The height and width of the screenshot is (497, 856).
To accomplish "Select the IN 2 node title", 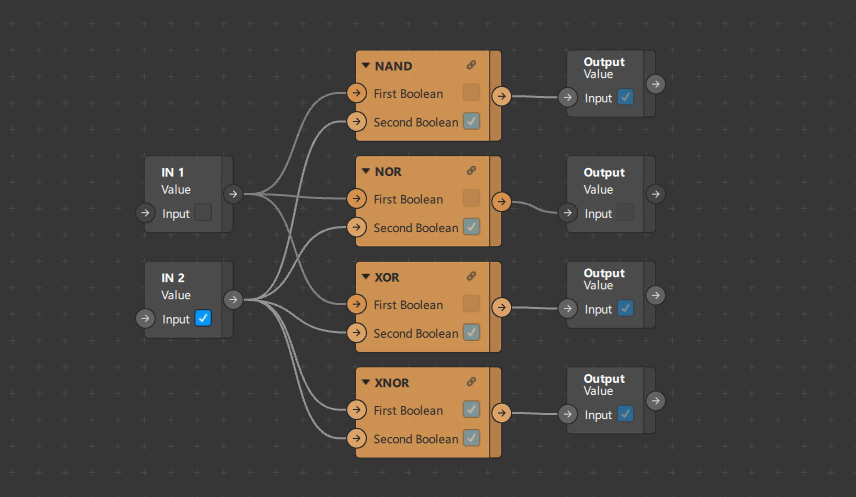I will click(173, 278).
